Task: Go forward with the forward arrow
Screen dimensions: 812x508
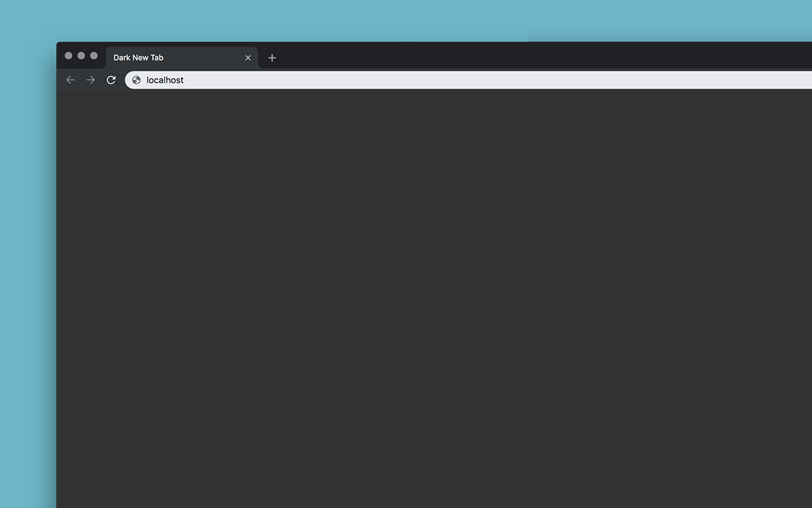Action: click(x=91, y=80)
